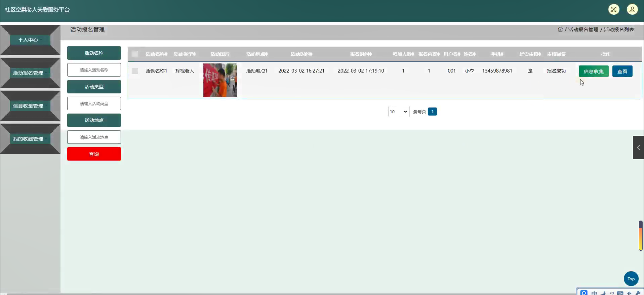
Task: Click the IME soft keyboard icon
Action: [620, 293]
